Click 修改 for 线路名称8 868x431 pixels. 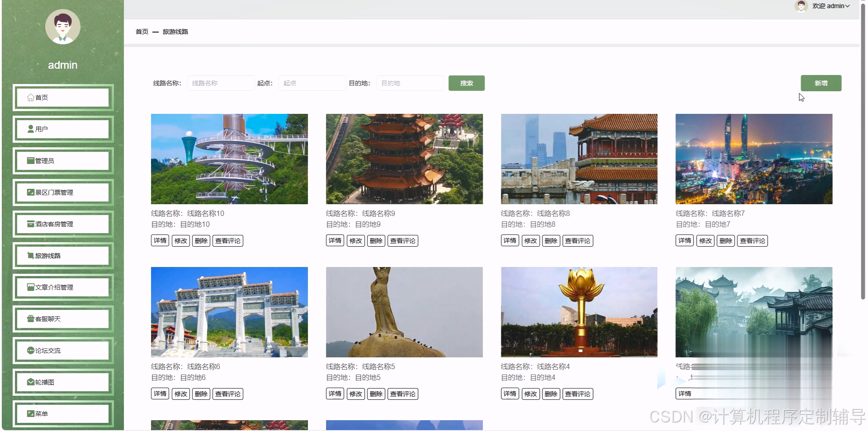531,241
